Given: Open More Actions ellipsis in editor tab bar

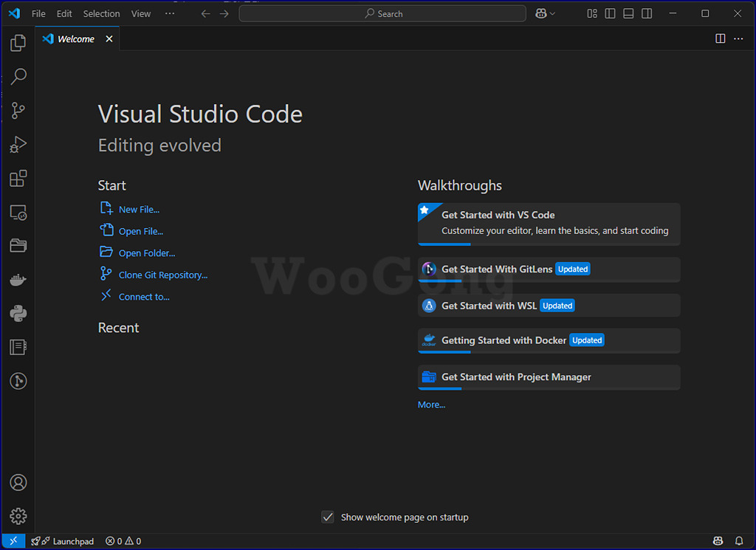Looking at the screenshot, I should tap(738, 38).
